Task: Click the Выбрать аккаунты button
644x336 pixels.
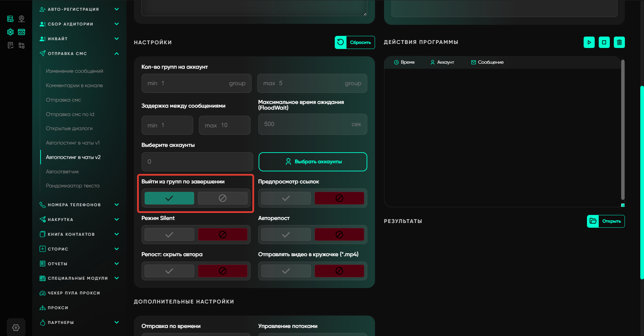Action: pyautogui.click(x=313, y=162)
